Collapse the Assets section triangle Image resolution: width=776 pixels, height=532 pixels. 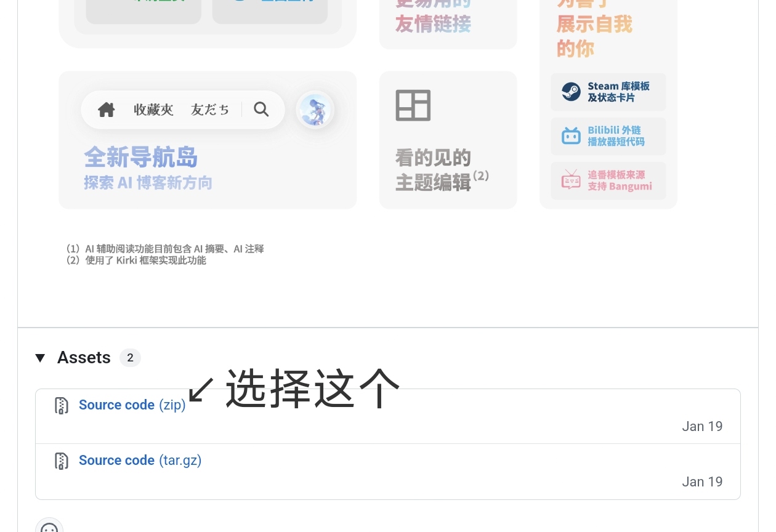coord(40,358)
